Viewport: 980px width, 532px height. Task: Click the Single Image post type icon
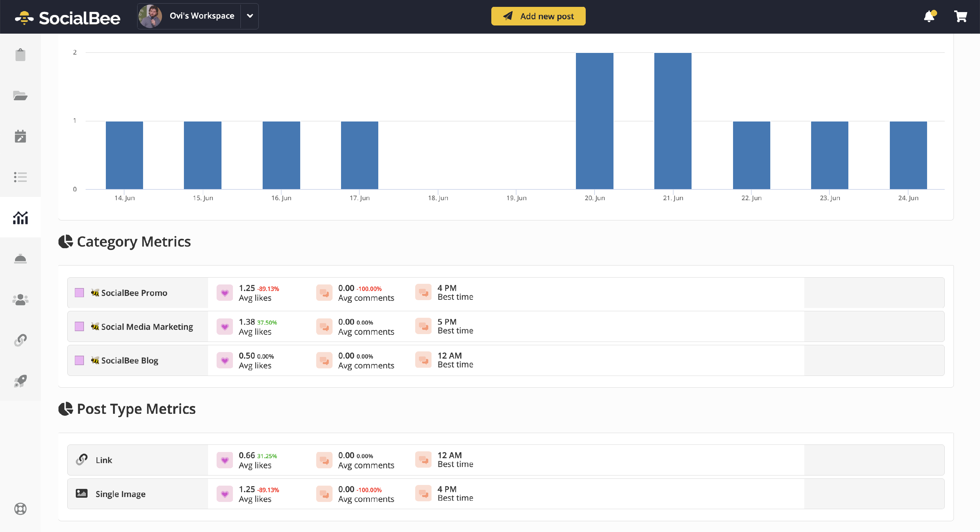click(x=81, y=493)
